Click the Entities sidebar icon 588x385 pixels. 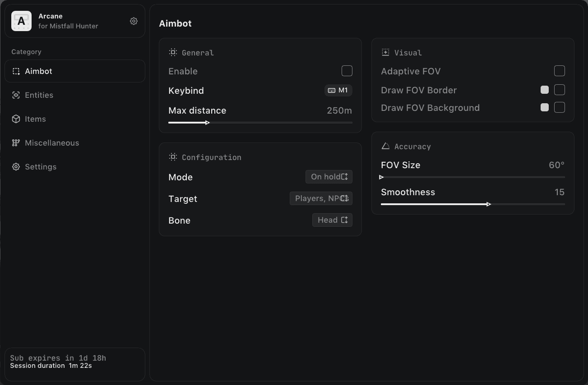point(16,95)
